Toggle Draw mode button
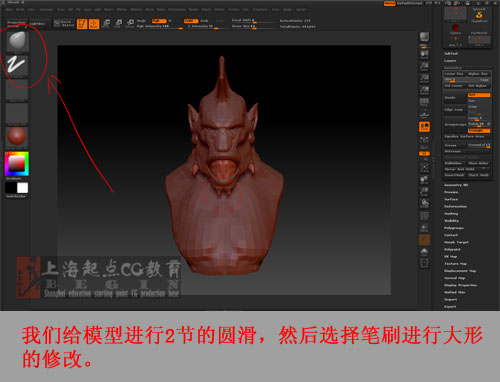 tap(94, 24)
